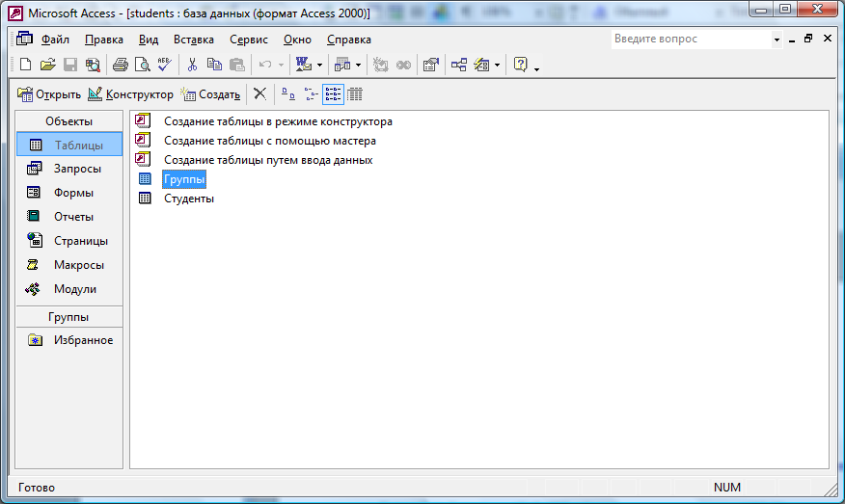Click the Office Links Word merge icon

point(304,65)
